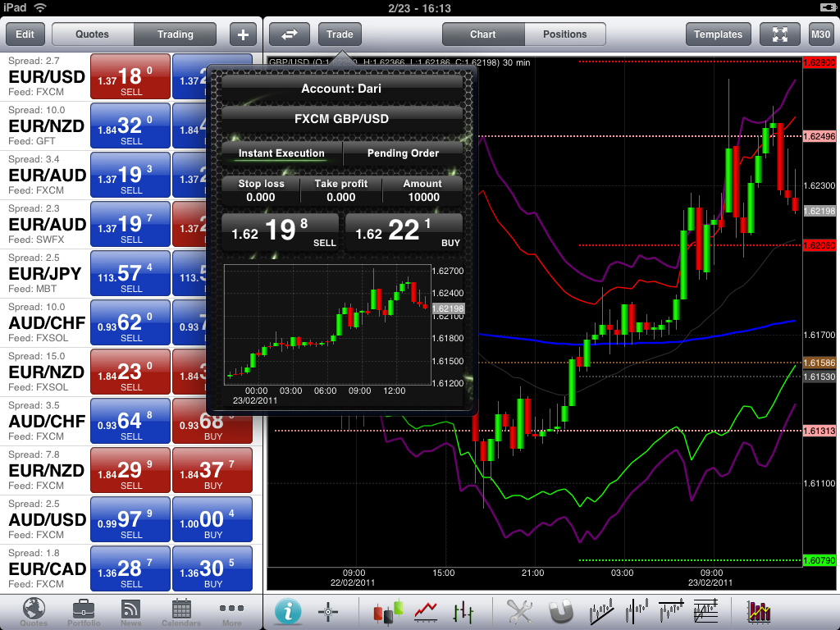Open the Templates menu
840x630 pixels.
pyautogui.click(x=718, y=34)
